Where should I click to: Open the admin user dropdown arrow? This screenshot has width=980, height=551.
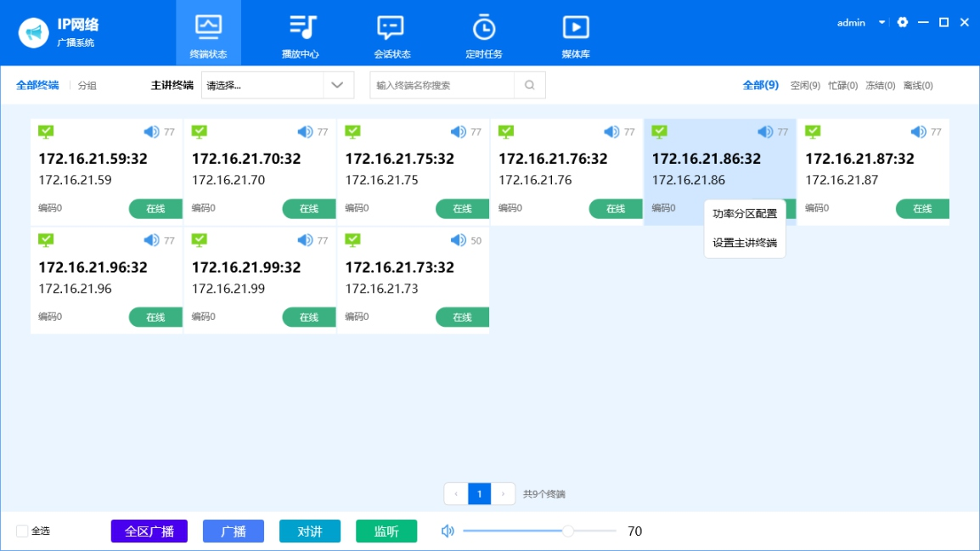pos(881,23)
